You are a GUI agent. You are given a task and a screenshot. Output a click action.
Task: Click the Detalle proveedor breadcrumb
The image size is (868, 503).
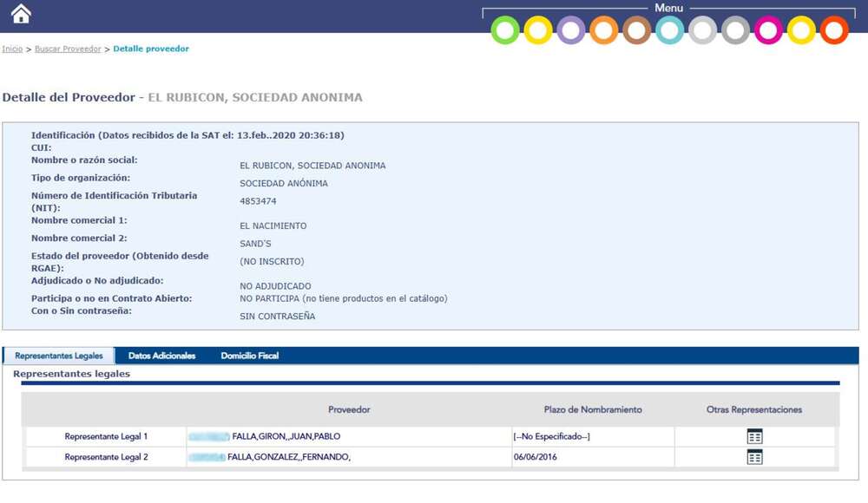pyautogui.click(x=151, y=49)
